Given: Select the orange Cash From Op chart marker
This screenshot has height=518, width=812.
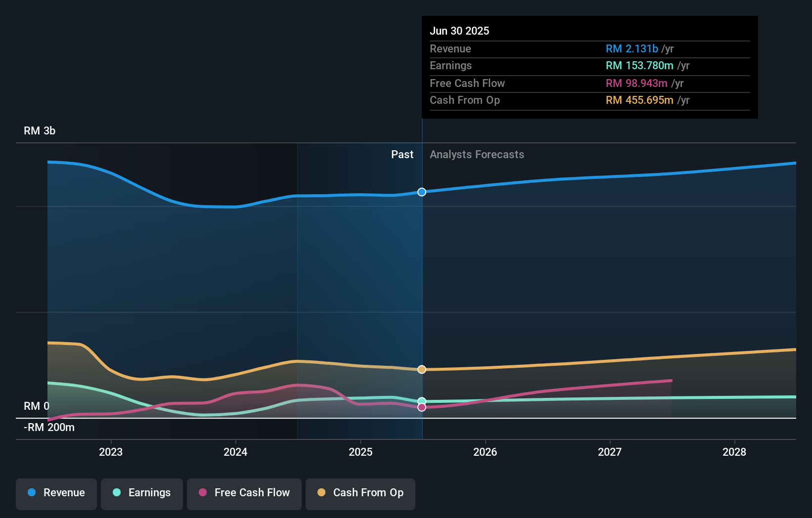Looking at the screenshot, I should (421, 369).
